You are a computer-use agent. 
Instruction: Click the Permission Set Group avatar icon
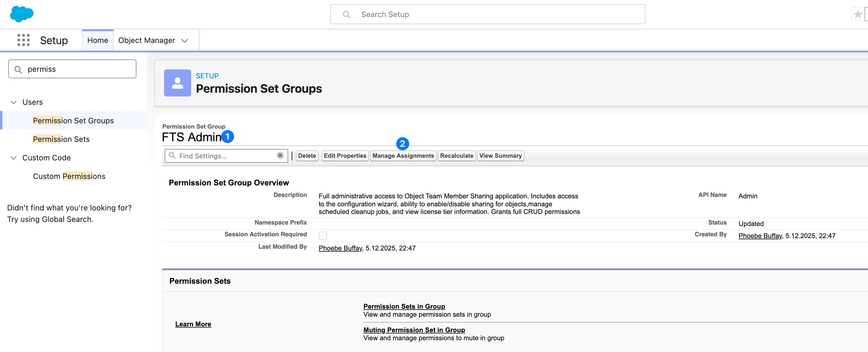coord(177,83)
